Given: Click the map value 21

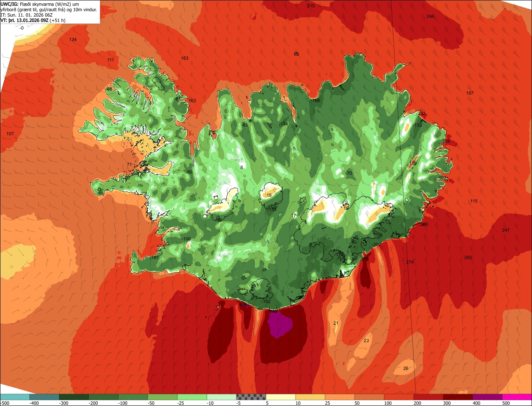Looking at the screenshot, I should coord(336,323).
